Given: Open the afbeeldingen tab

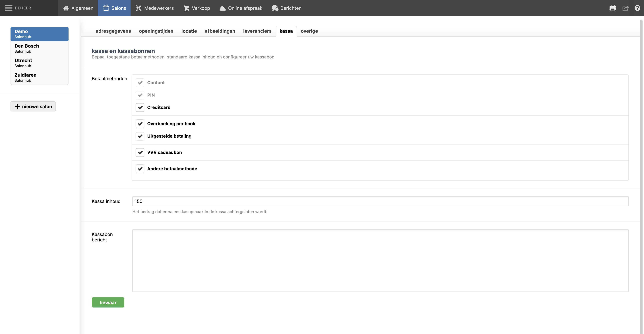Looking at the screenshot, I should (220, 31).
